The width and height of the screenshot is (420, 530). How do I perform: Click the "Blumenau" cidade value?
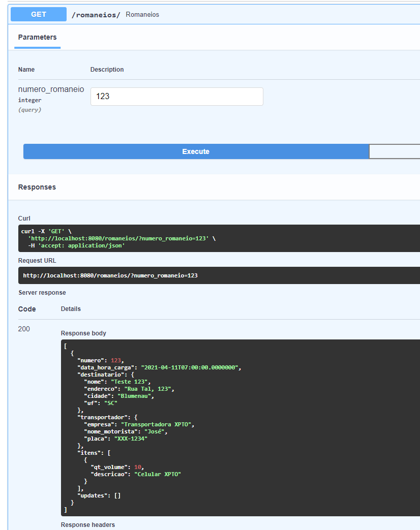click(x=134, y=396)
